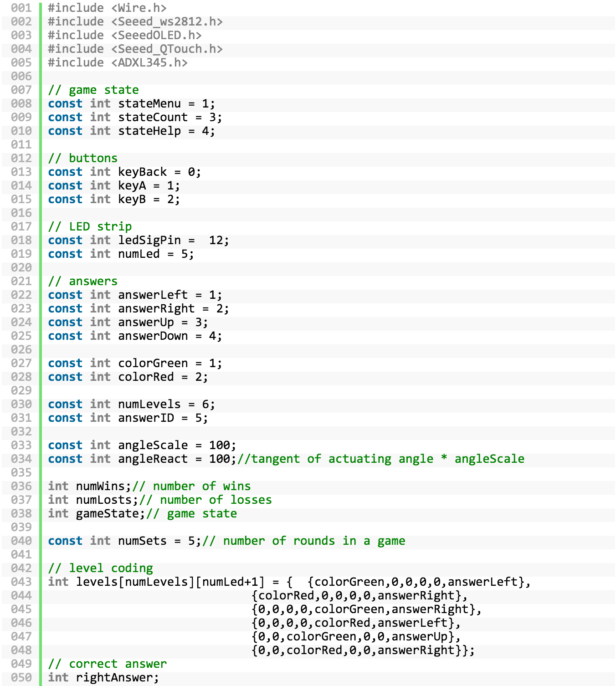Click the '// game state' comment

coord(93,90)
